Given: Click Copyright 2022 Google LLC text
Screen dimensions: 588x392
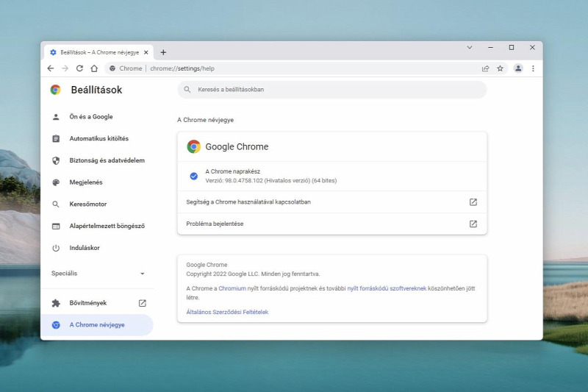Looking at the screenshot, I should point(253,274).
